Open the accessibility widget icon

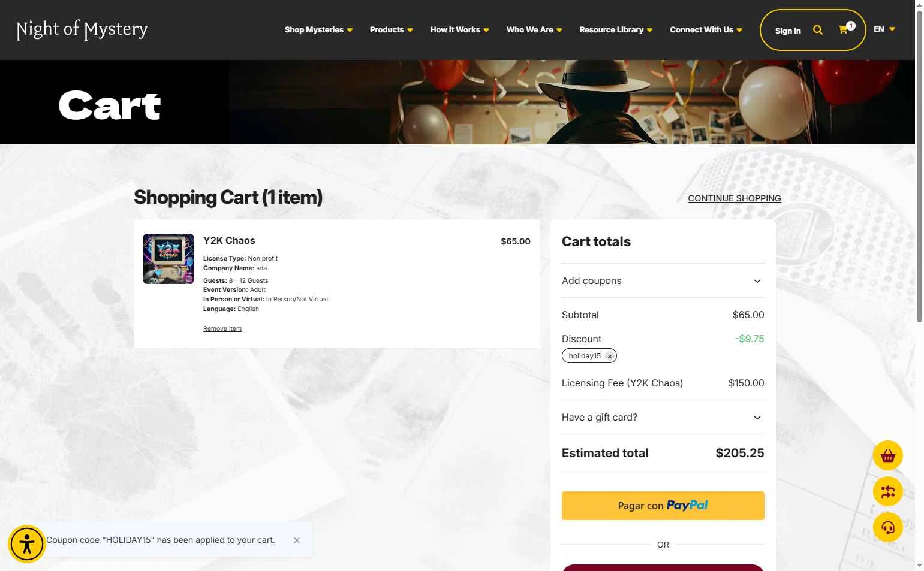tap(26, 544)
